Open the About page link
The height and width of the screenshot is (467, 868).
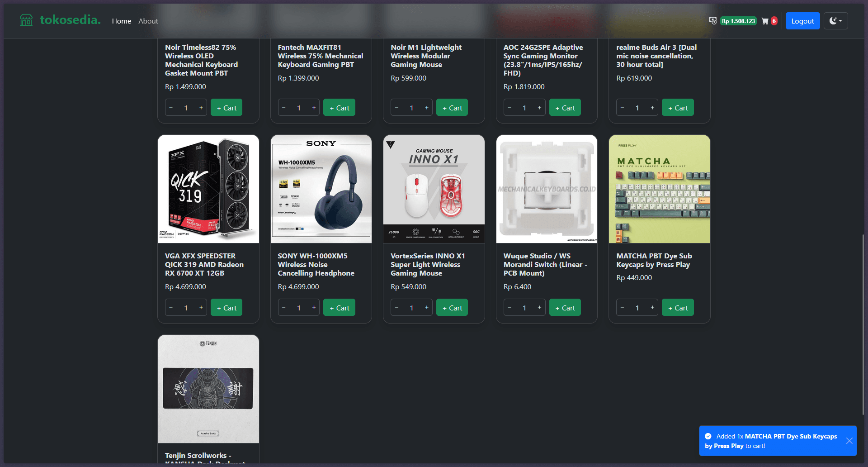coord(148,21)
